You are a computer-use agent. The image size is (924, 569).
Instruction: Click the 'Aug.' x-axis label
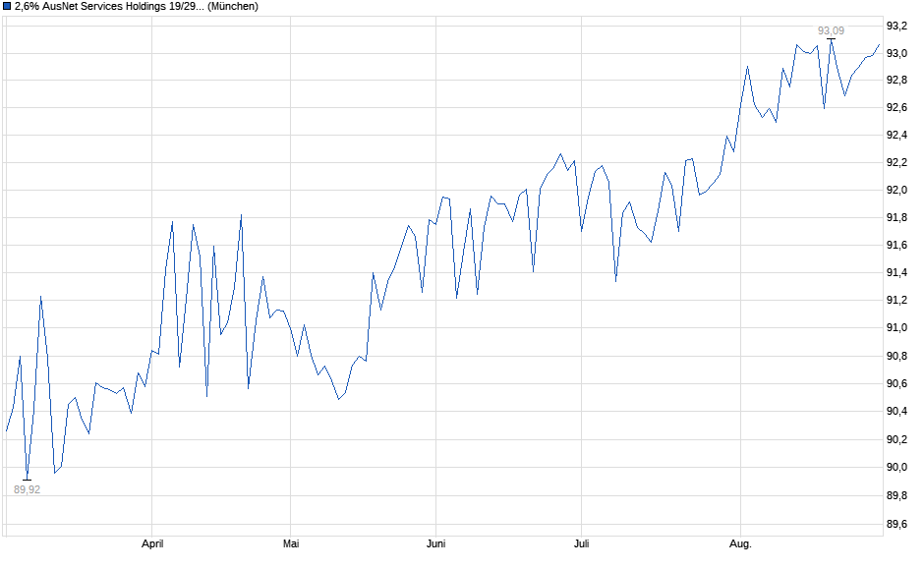coord(740,543)
